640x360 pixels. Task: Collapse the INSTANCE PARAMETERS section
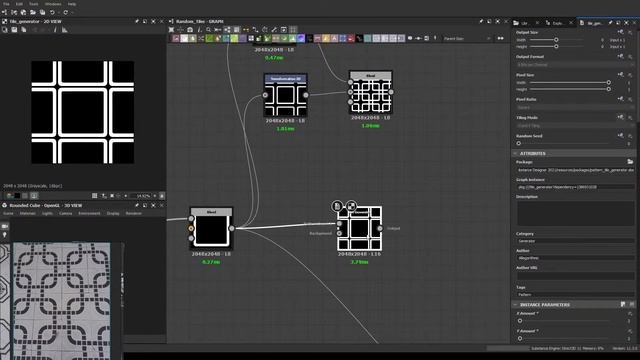(x=515, y=304)
